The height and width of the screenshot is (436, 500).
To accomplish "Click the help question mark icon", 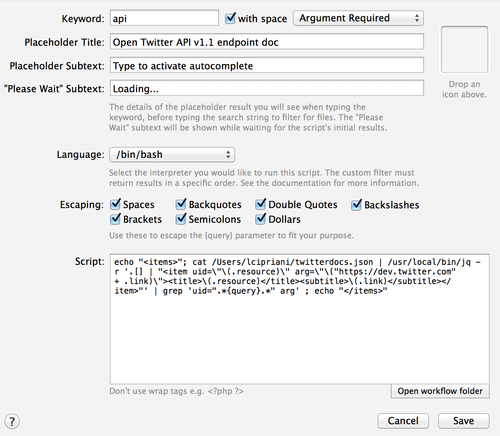I will [12, 421].
